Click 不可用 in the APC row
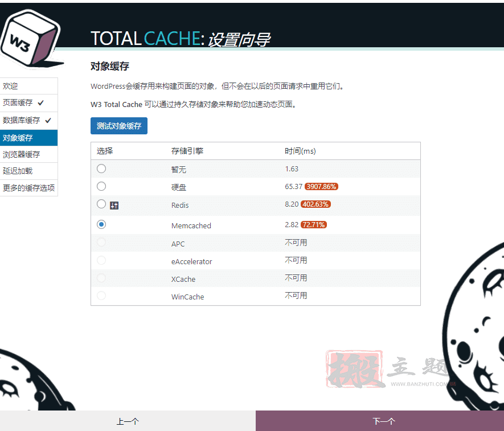 [x=296, y=243]
